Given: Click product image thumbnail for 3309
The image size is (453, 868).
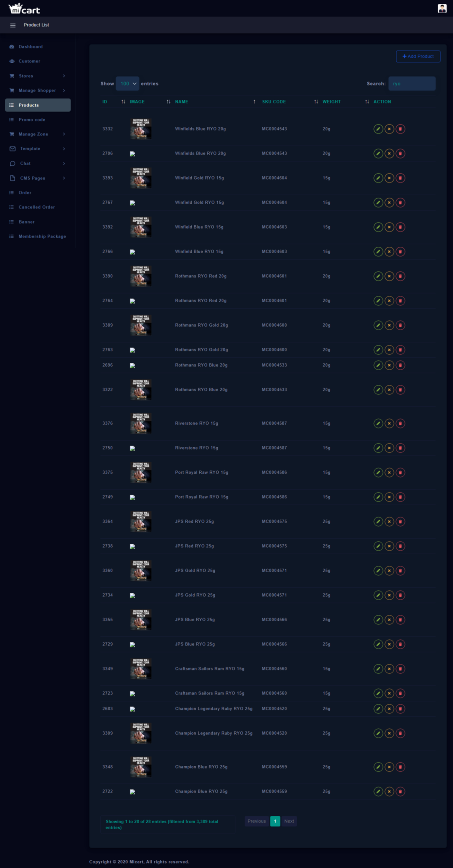Looking at the screenshot, I should point(141,733).
